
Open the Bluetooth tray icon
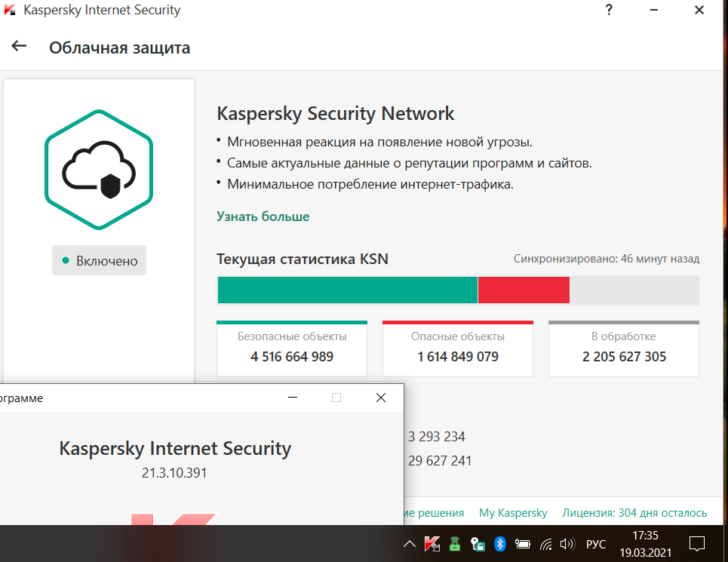click(x=499, y=544)
